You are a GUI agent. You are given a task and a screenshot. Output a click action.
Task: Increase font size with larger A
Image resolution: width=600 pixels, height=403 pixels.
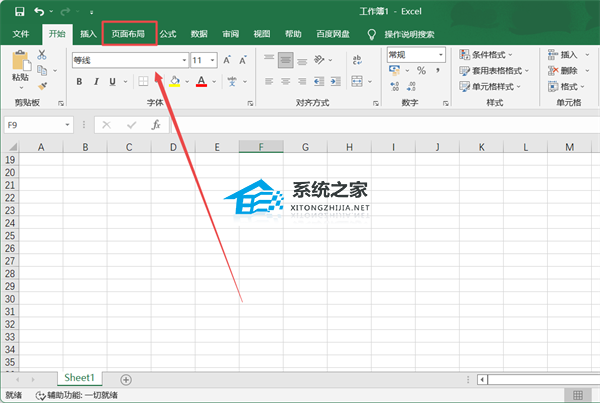(227, 60)
